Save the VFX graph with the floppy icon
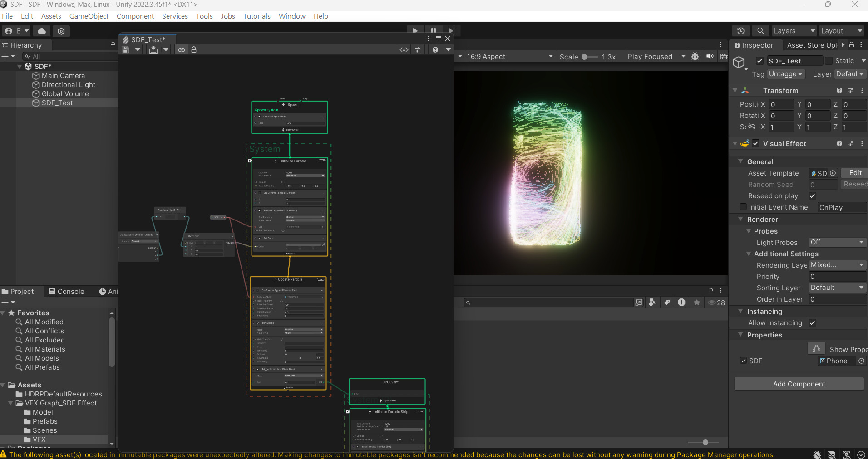 [125, 50]
